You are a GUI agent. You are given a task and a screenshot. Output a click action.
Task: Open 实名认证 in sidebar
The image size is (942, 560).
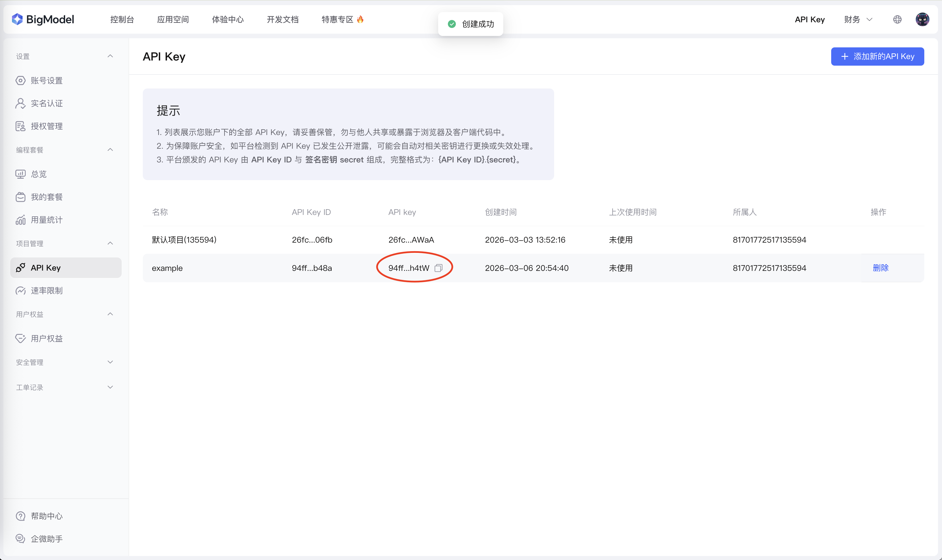47,103
